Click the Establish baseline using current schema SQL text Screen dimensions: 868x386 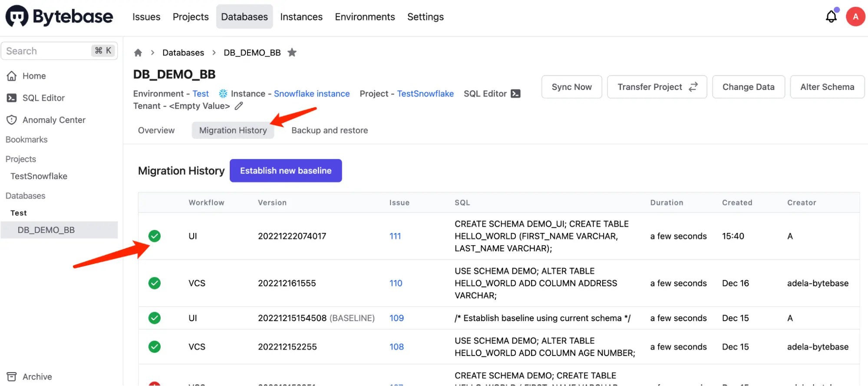[x=542, y=318]
